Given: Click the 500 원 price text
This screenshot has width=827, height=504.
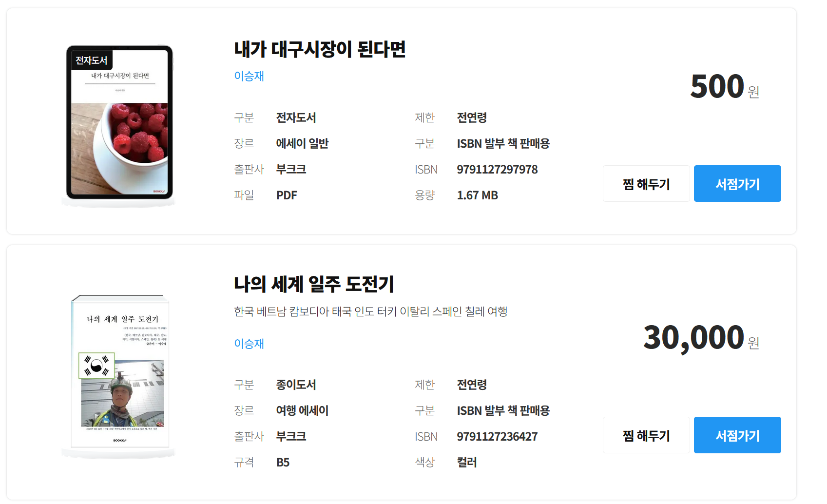Looking at the screenshot, I should 725,87.
